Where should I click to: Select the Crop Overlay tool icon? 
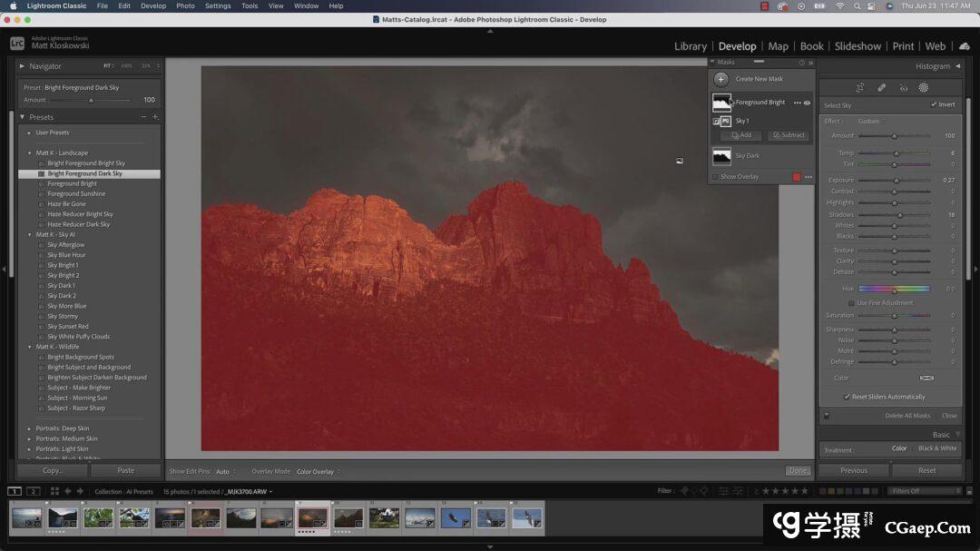(x=860, y=88)
